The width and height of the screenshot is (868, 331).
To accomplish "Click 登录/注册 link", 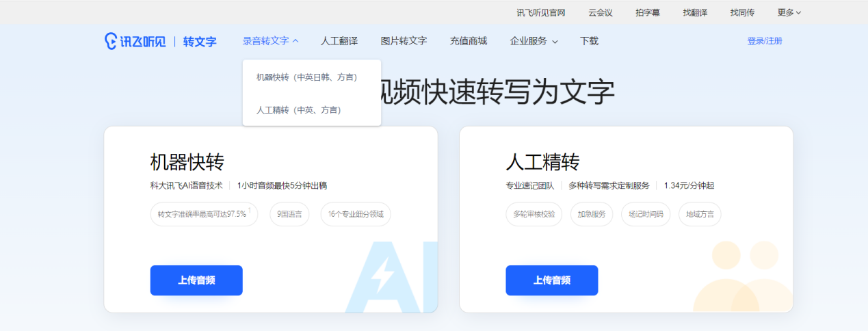I will tap(765, 41).
